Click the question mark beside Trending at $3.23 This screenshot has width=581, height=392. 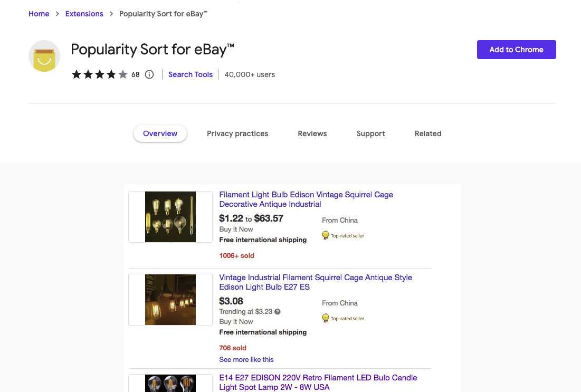(277, 311)
